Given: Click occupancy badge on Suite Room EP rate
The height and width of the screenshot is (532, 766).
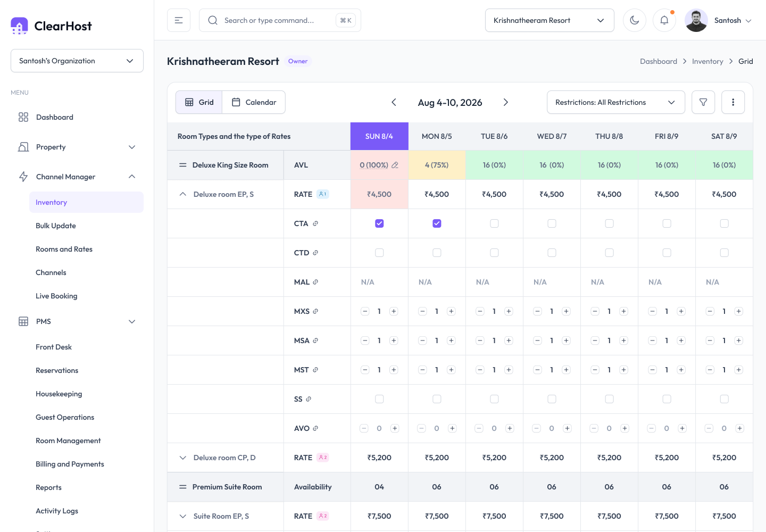Looking at the screenshot, I should click(323, 516).
